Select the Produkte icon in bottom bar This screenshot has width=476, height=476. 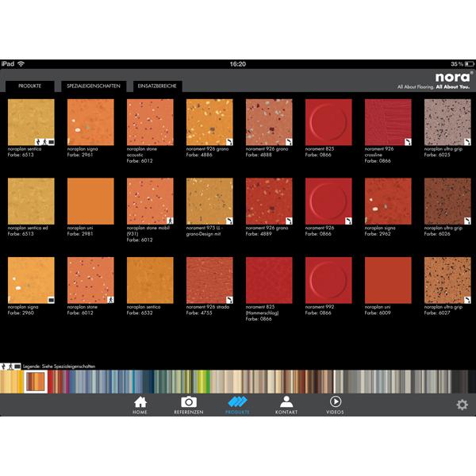pyautogui.click(x=237, y=405)
